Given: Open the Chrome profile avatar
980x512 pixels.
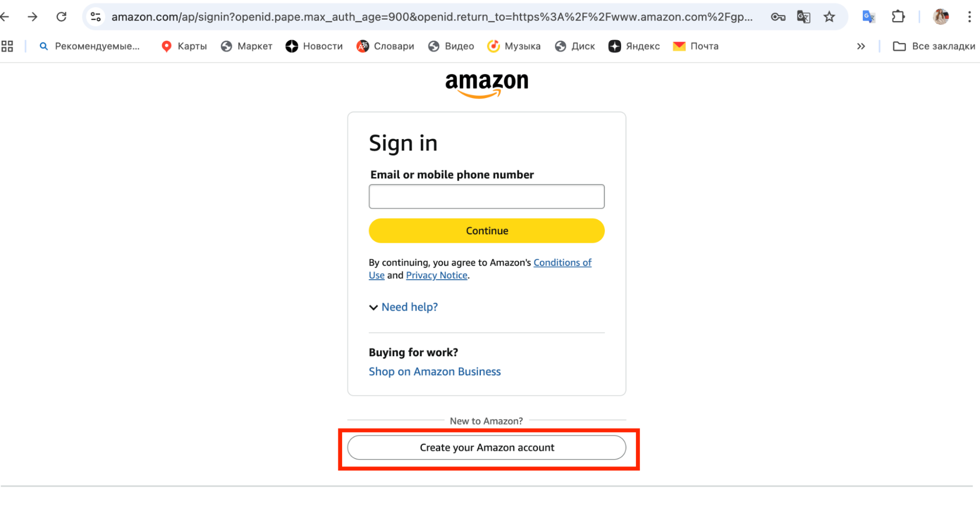Looking at the screenshot, I should click(x=940, y=17).
